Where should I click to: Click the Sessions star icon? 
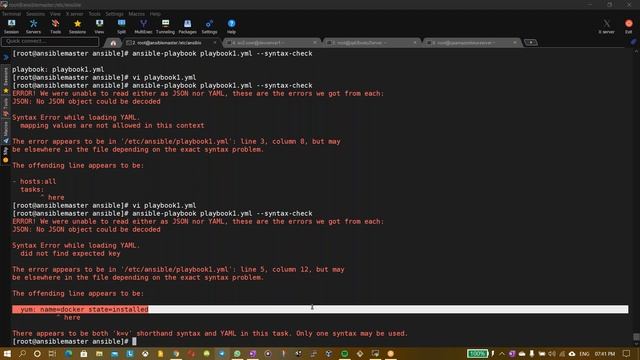(x=77, y=27)
